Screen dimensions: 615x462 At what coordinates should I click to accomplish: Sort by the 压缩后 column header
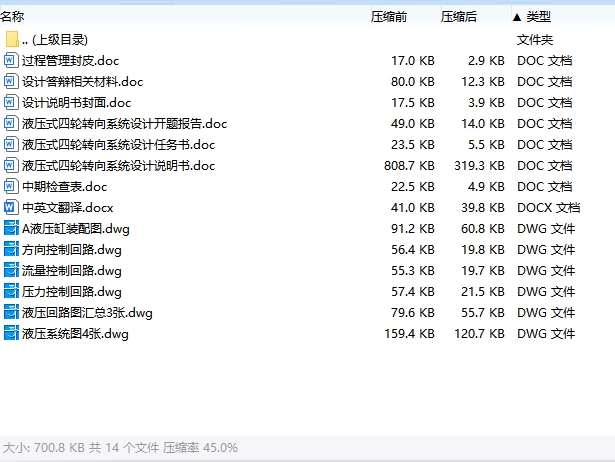click(x=459, y=16)
